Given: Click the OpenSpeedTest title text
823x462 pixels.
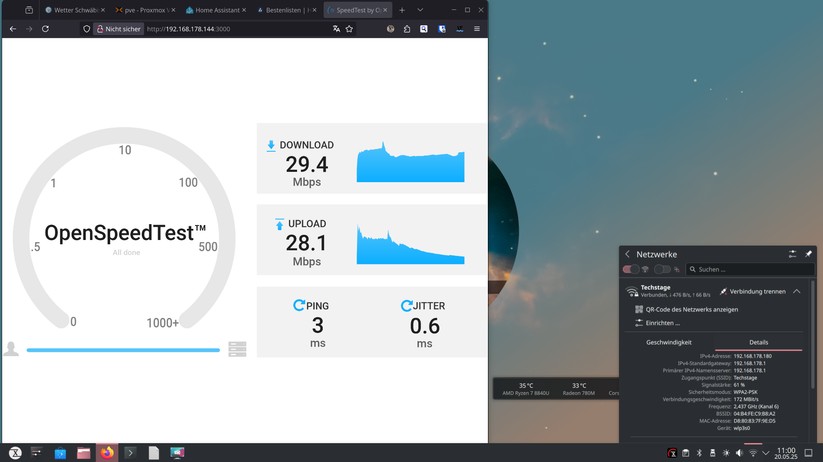Looking at the screenshot, I should (125, 233).
